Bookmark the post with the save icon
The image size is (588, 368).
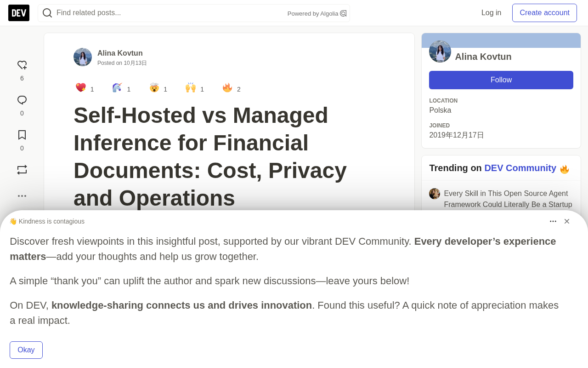22,135
